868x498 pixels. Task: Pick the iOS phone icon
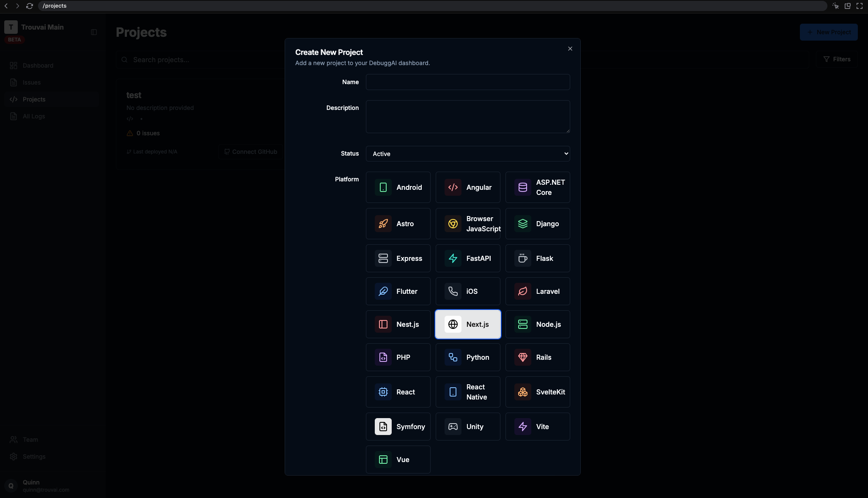pyautogui.click(x=453, y=291)
